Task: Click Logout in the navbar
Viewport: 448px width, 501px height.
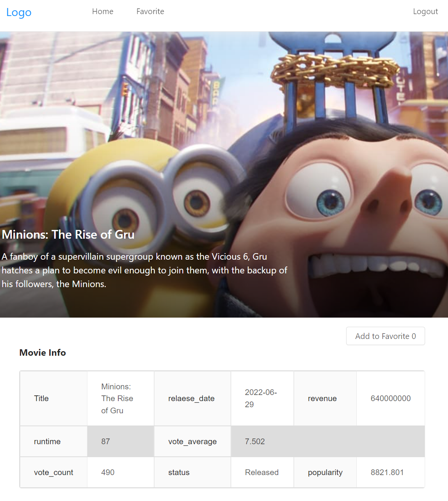Action: point(425,11)
